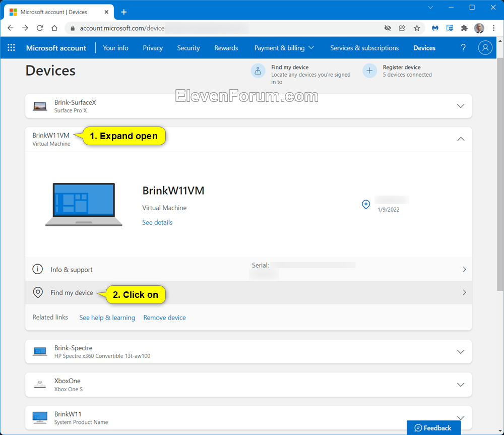Click the Register device plus icon
504x435 pixels.
coord(369,71)
